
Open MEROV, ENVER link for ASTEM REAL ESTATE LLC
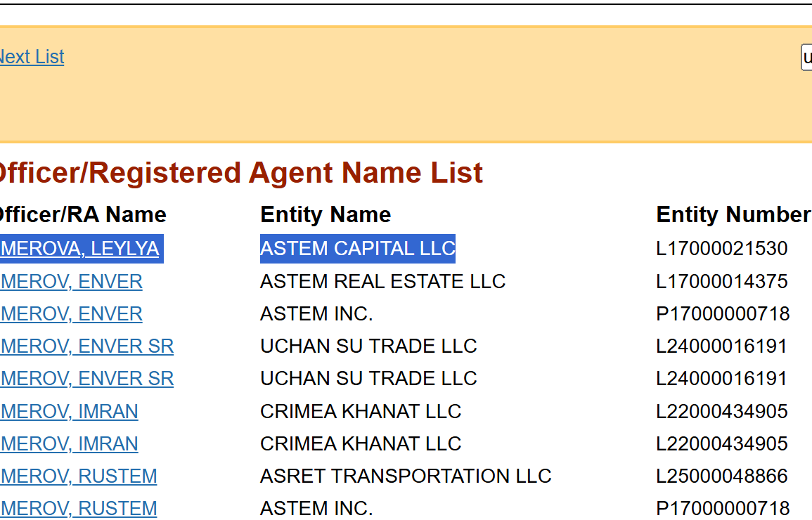coord(72,282)
